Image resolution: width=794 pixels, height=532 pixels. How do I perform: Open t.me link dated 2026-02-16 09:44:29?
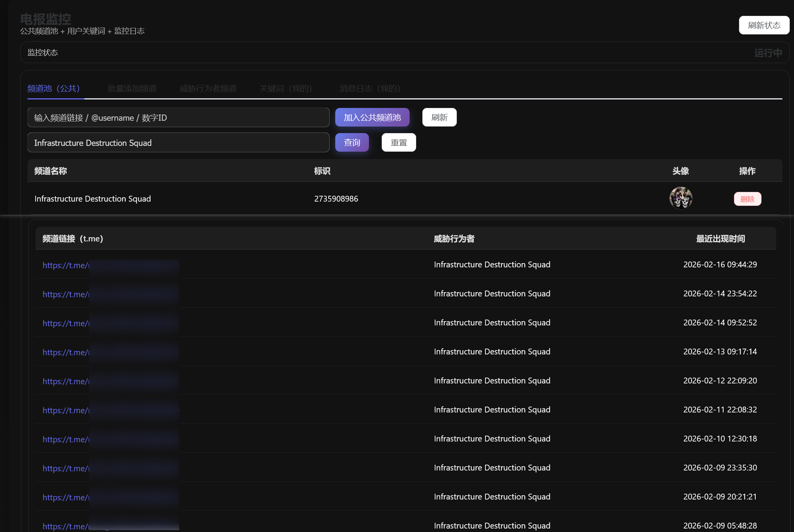click(65, 265)
